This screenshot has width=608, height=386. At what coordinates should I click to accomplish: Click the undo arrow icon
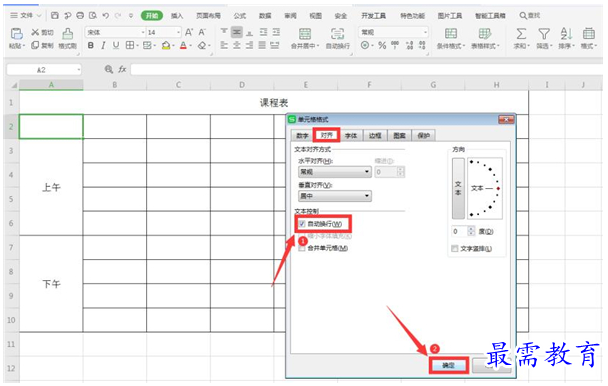[105, 16]
